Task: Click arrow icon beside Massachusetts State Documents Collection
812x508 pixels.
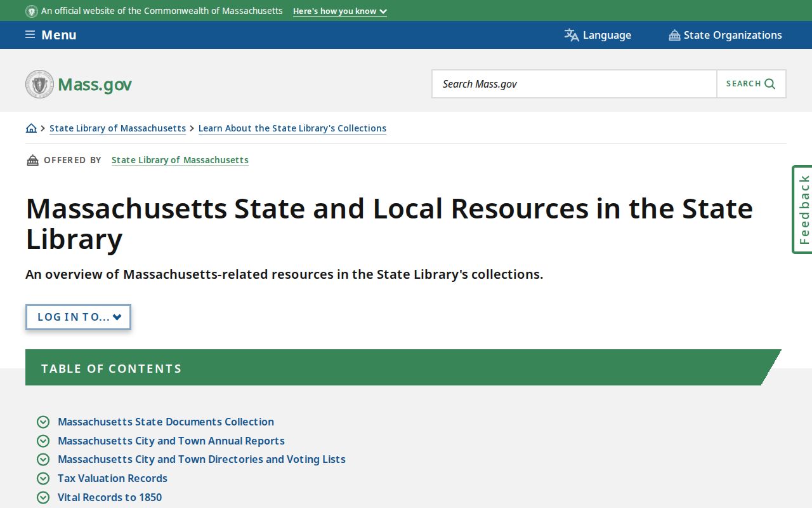Action: 43,422
